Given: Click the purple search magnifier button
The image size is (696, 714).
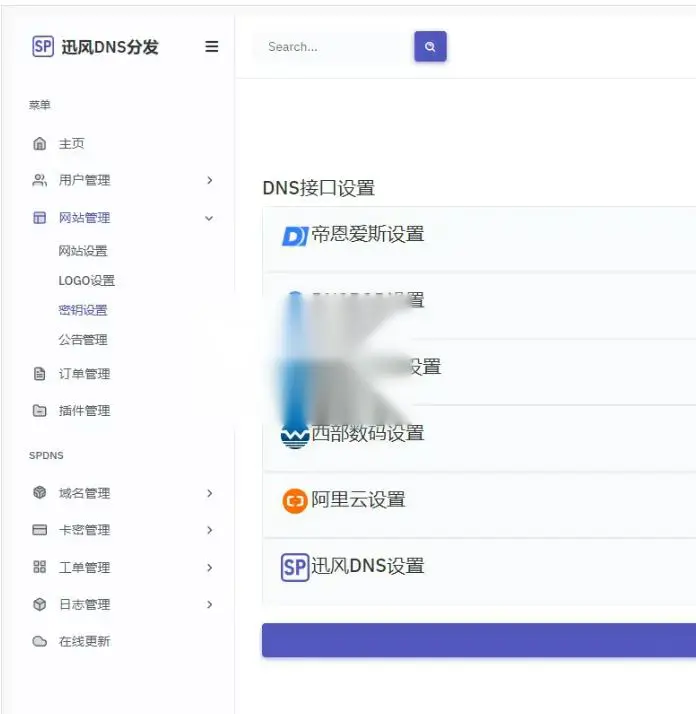Looking at the screenshot, I should [430, 46].
